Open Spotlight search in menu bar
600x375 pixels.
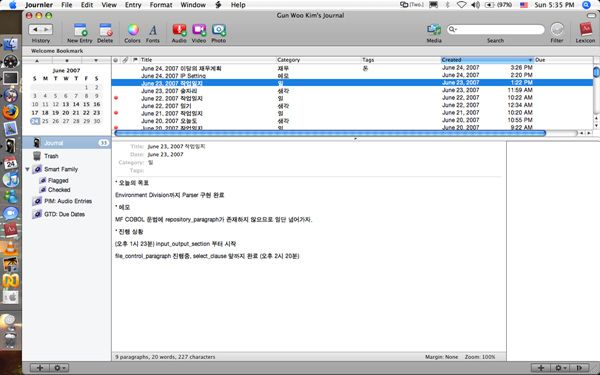[x=587, y=5]
